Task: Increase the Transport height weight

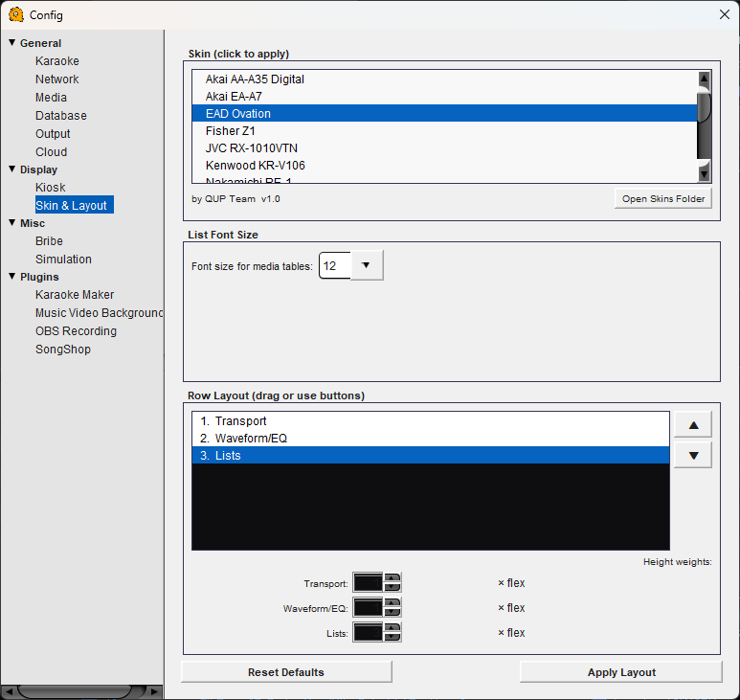Action: pos(392,577)
